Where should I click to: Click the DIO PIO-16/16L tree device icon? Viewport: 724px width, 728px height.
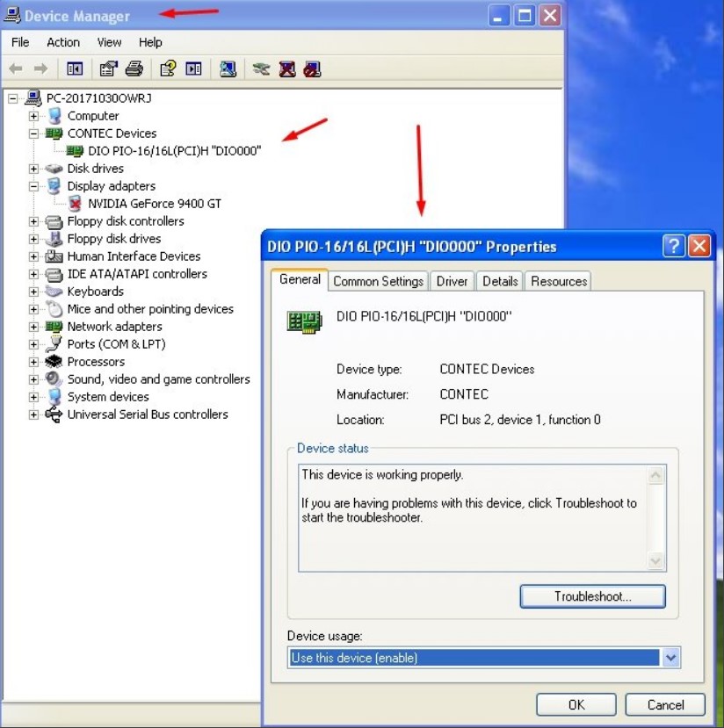click(x=75, y=151)
